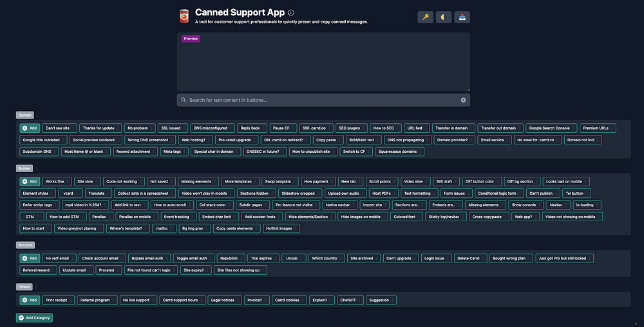Open the kebab menu on 'Pause CF' button

(293, 128)
